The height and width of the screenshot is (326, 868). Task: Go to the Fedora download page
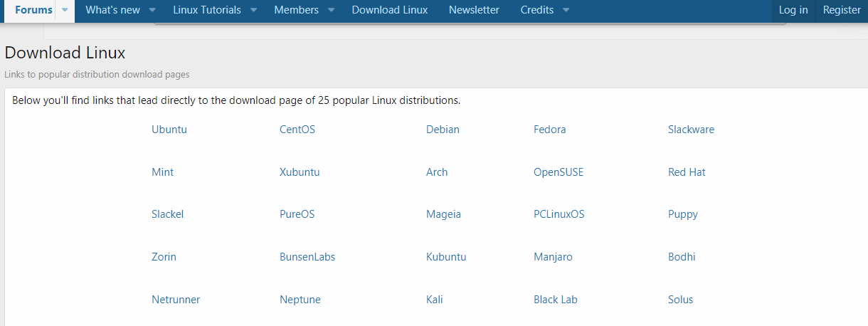tap(549, 130)
